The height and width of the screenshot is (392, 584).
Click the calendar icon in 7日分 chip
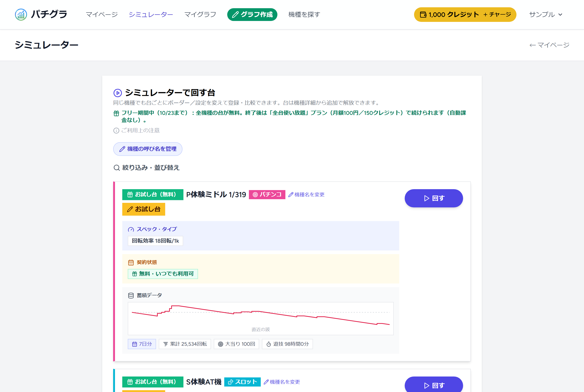point(134,344)
